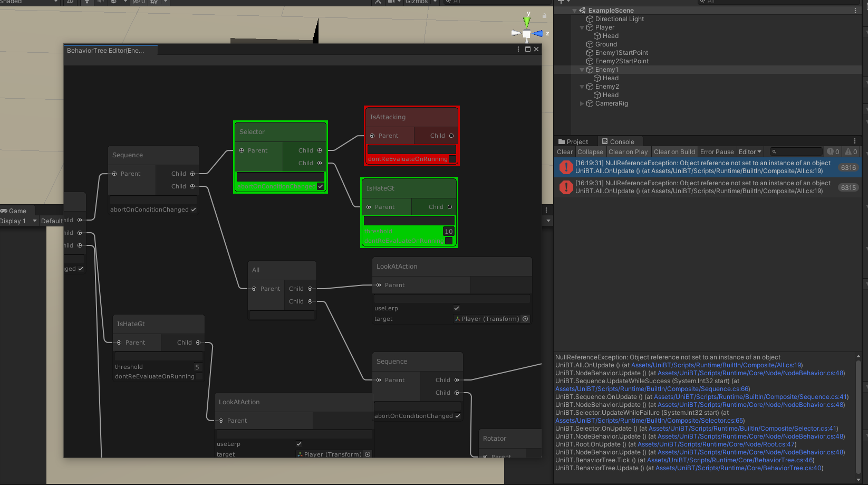This screenshot has width=868, height=485.
Task: Expand the CameraRig object in hierarchy
Action: 582,103
